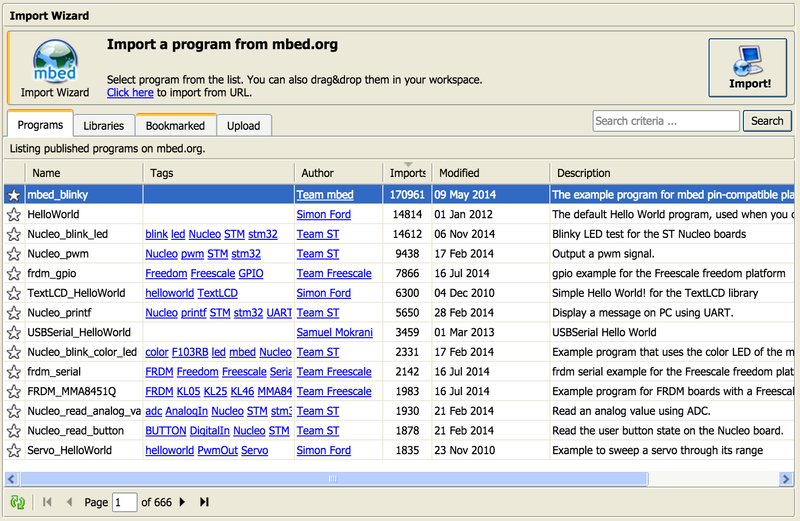Screen dimensions: 800x521
Task: Star the frdm_serial program row
Action: point(14,372)
